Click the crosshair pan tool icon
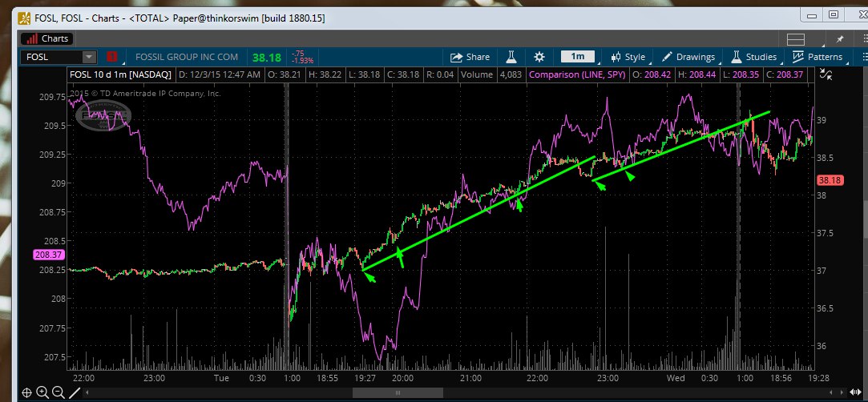The width and height of the screenshot is (868, 402). (26, 393)
